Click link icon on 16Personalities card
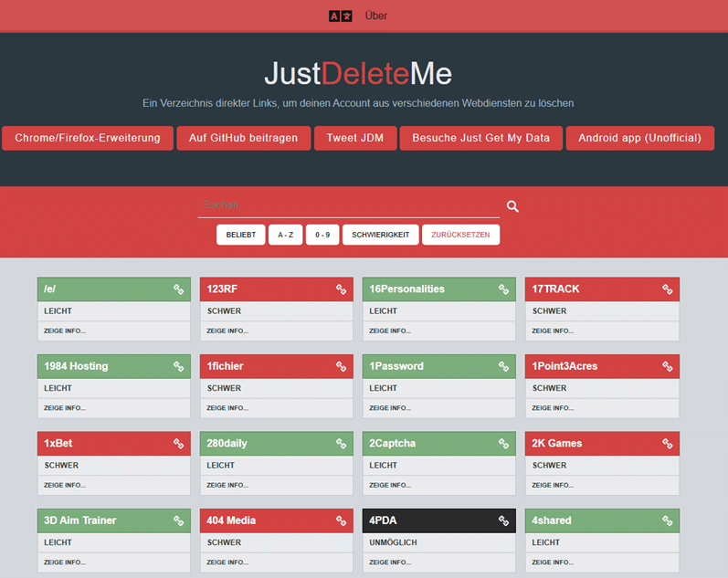Image resolution: width=728 pixels, height=578 pixels. click(x=503, y=289)
